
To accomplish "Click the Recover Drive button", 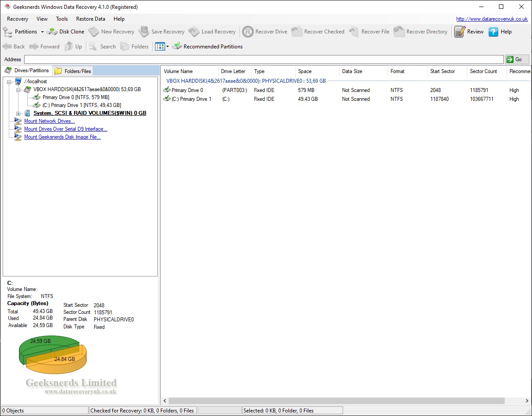I will (x=265, y=32).
